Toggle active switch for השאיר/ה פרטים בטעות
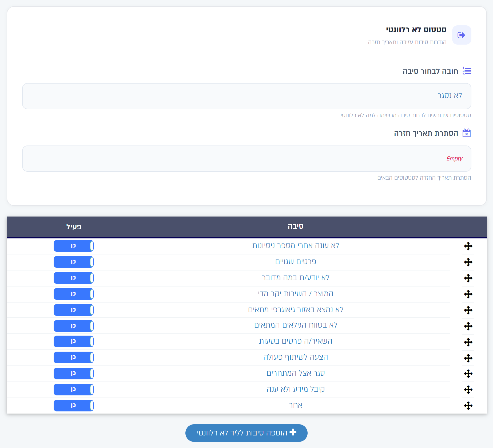This screenshot has width=493, height=448. click(x=74, y=341)
